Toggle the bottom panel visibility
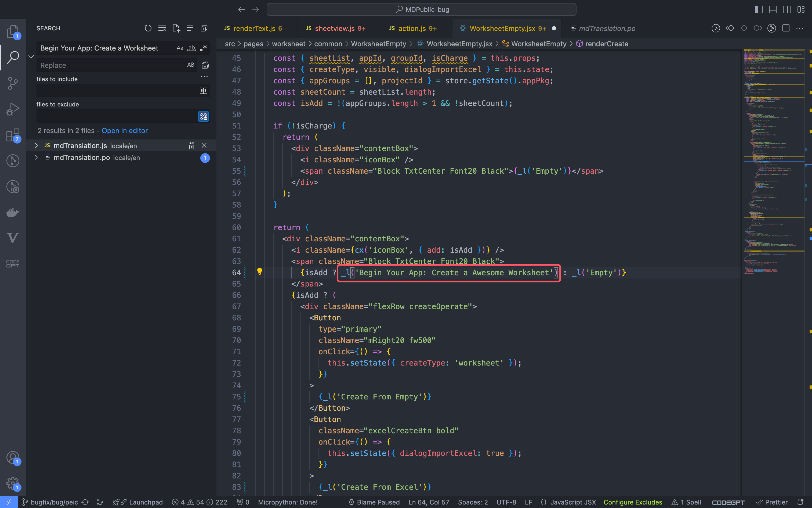Image resolution: width=812 pixels, height=508 pixels. point(773,9)
